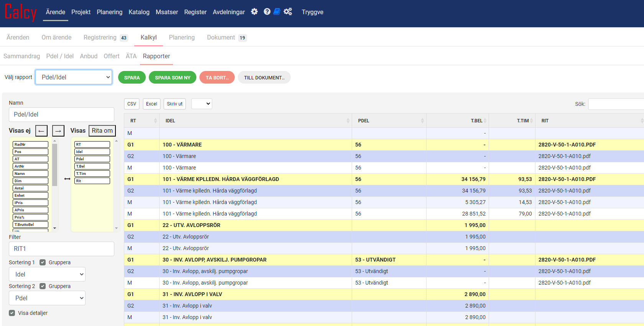This screenshot has height=326, width=644.
Task: Open the Sammandrag sub-tab
Action: (x=21, y=56)
